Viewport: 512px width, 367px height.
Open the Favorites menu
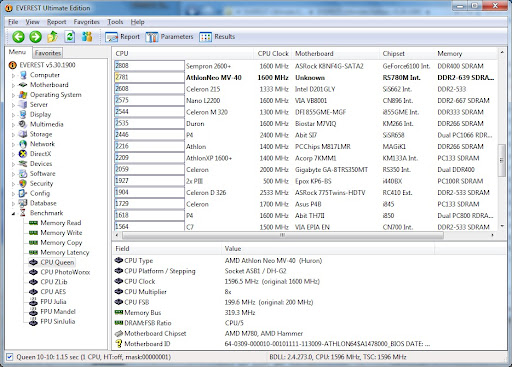(87, 22)
